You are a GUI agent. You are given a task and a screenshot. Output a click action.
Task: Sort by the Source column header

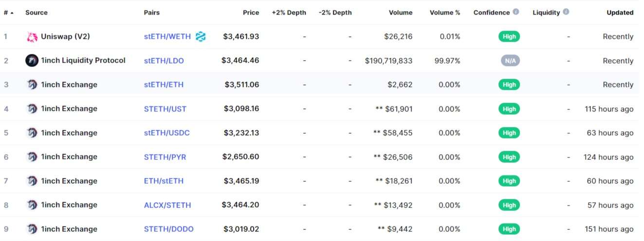pyautogui.click(x=36, y=13)
